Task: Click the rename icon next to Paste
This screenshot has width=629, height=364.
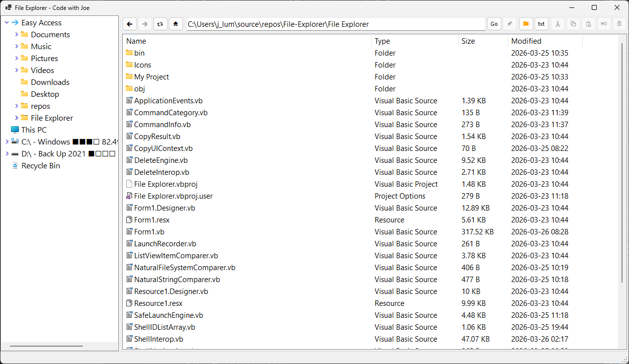Action: [x=604, y=24]
